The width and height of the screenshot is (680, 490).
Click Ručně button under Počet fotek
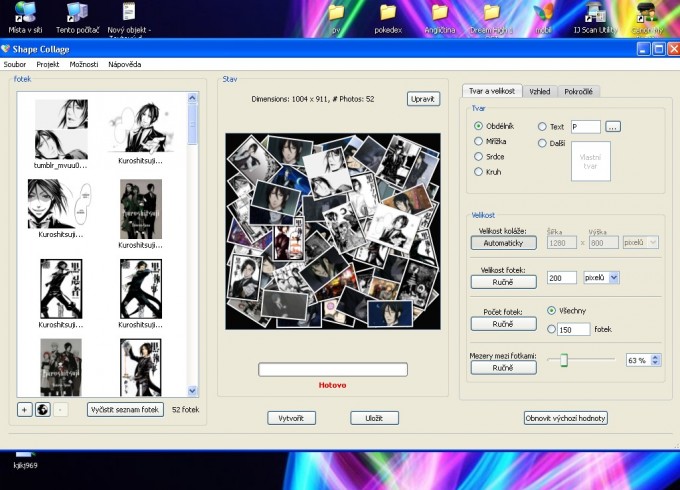click(503, 324)
